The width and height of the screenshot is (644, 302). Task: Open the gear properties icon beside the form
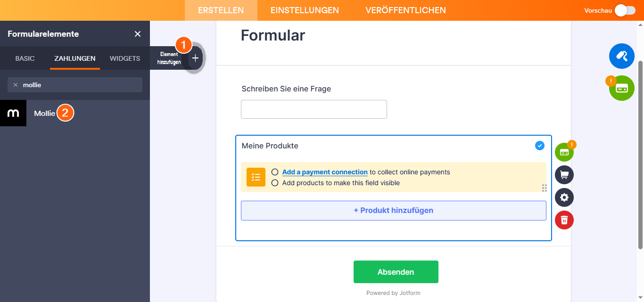[x=564, y=197]
